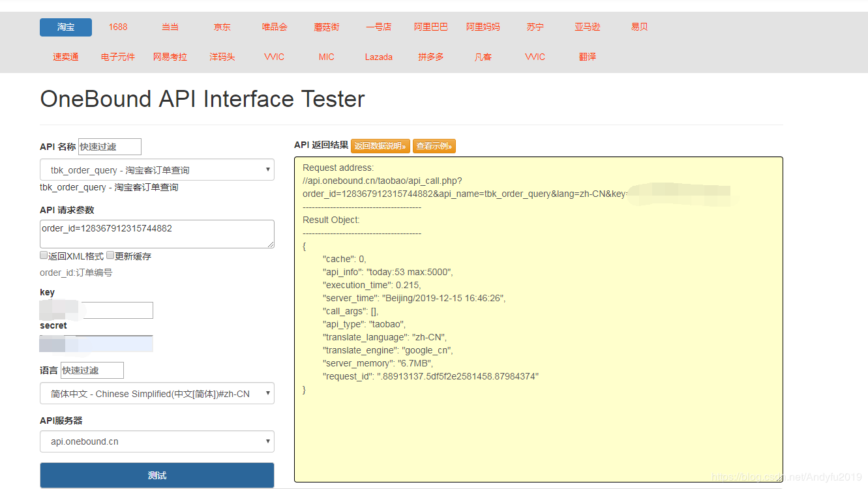
Task: Tick the 更新缓存 checkbox
Action: (x=110, y=256)
